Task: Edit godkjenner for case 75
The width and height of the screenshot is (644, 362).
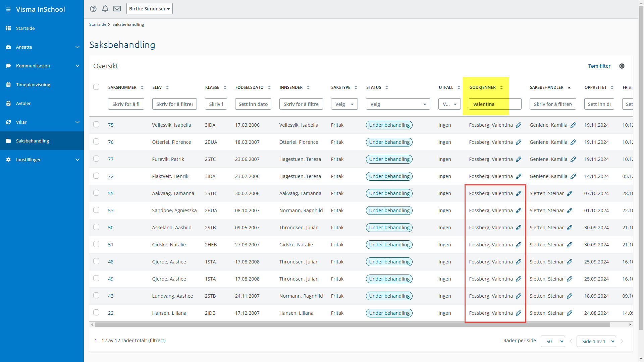Action: (x=519, y=125)
